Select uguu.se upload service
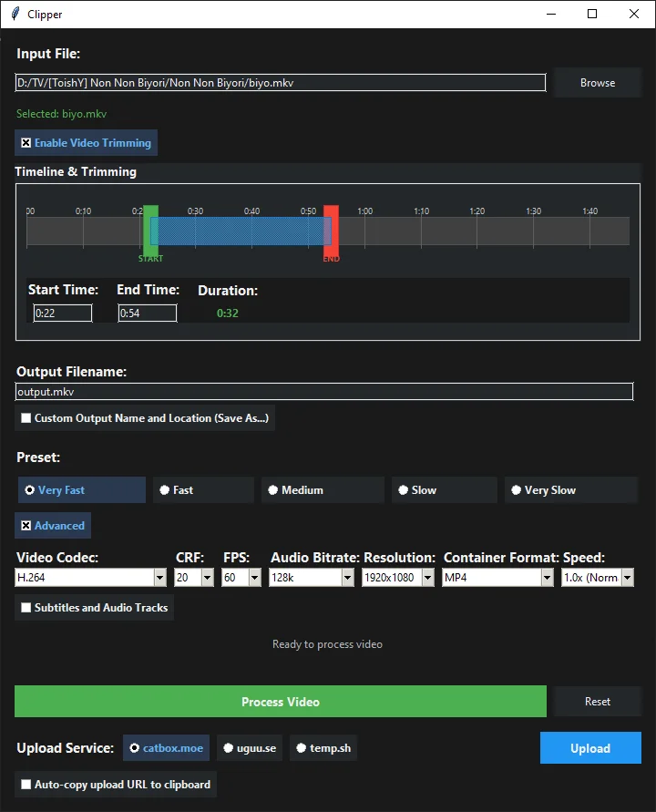 tap(250, 748)
